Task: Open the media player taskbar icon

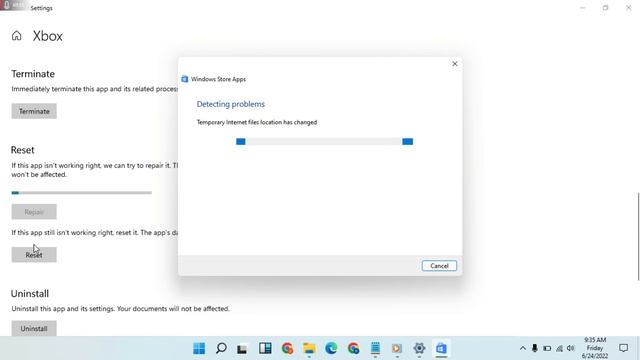Action: pyautogui.click(x=397, y=348)
